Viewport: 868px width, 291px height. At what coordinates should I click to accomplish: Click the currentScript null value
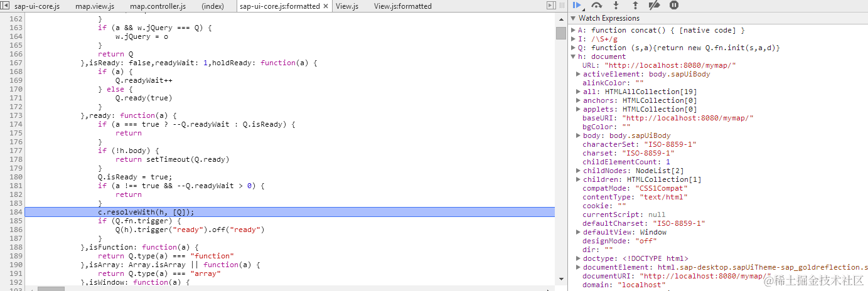656,214
